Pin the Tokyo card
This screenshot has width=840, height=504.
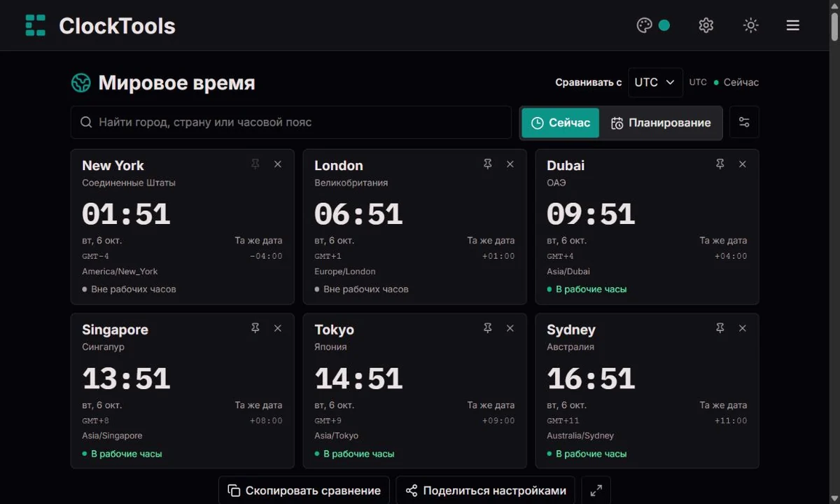488,328
